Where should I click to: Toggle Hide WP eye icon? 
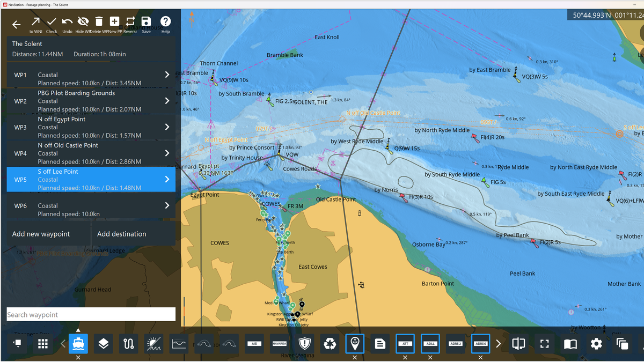tap(83, 22)
